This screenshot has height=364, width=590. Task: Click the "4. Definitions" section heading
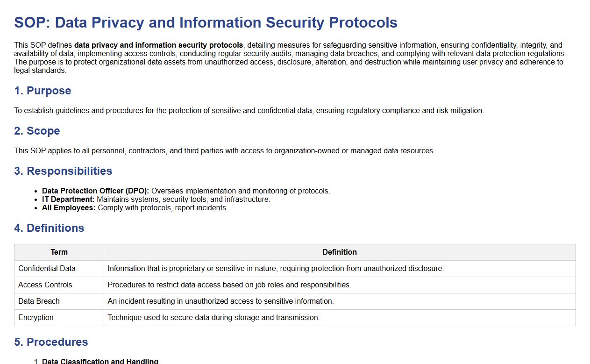click(49, 228)
